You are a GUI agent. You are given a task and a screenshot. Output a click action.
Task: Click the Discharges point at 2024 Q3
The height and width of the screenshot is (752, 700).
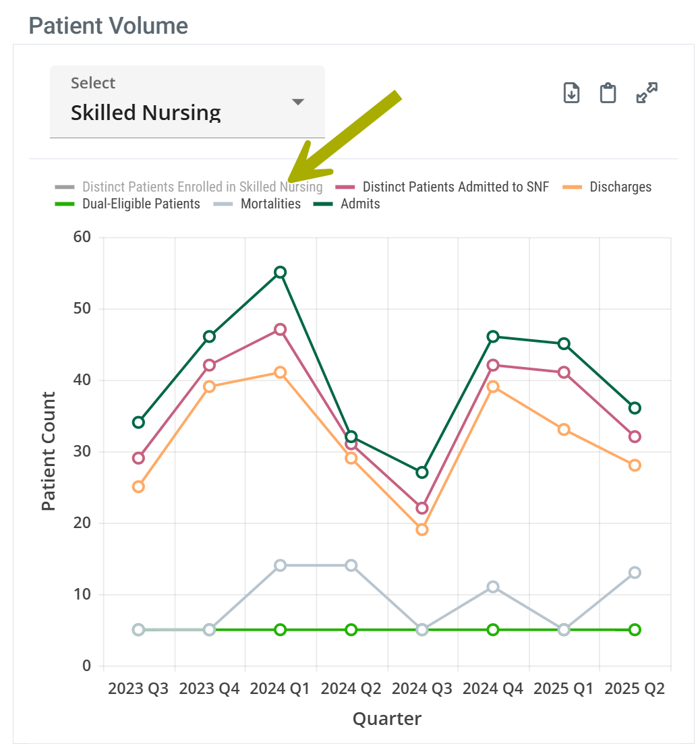point(422,529)
